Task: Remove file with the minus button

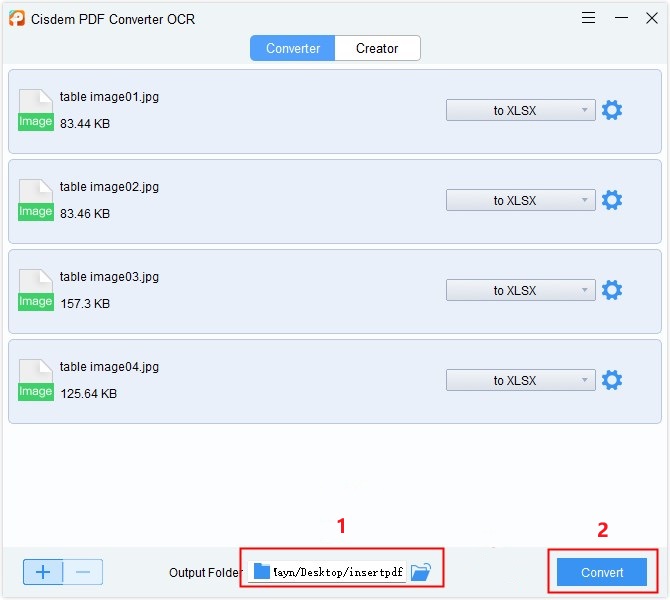Action: coord(83,572)
